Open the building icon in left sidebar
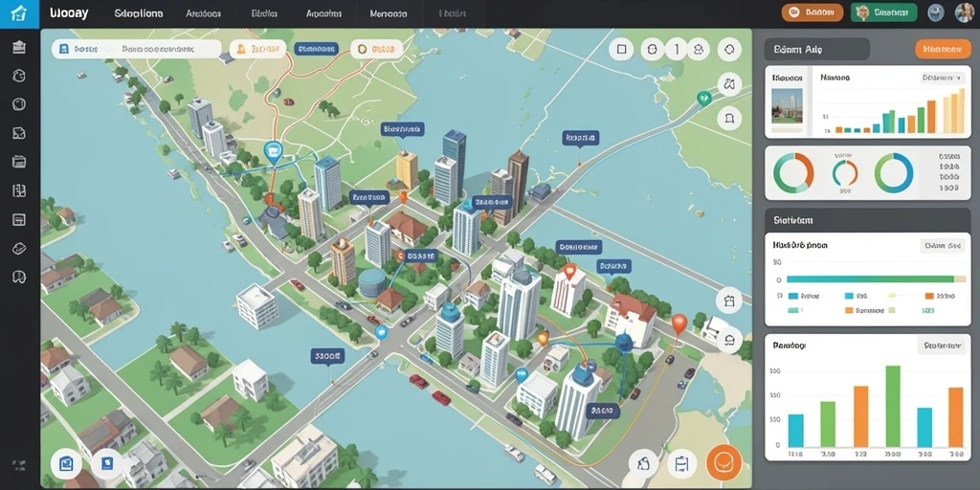The image size is (980, 490). point(19,47)
